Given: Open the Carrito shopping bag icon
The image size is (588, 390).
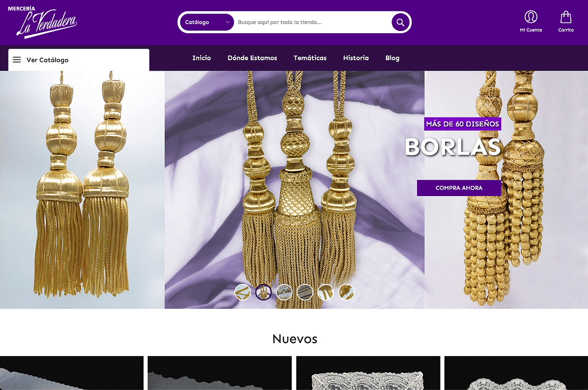Looking at the screenshot, I should coord(566,17).
